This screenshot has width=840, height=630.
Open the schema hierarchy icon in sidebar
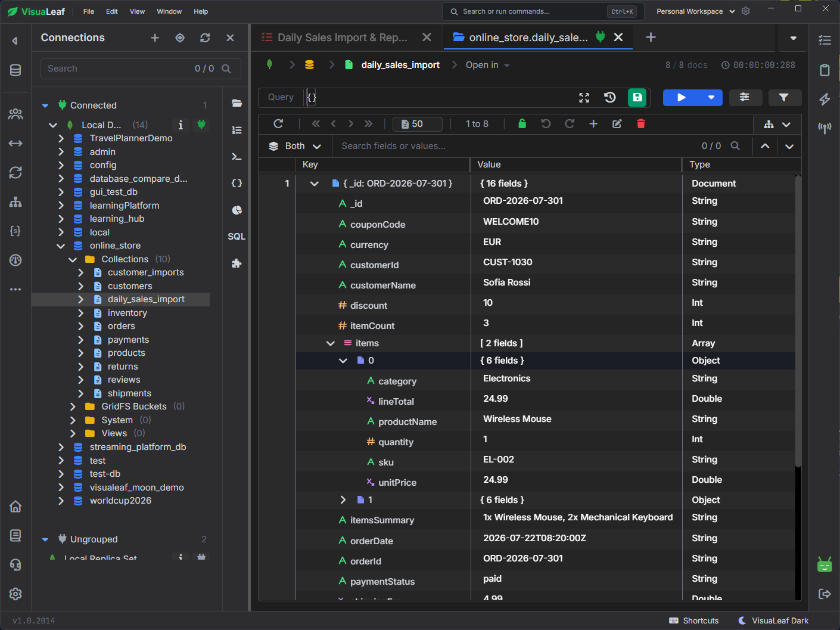(x=15, y=201)
